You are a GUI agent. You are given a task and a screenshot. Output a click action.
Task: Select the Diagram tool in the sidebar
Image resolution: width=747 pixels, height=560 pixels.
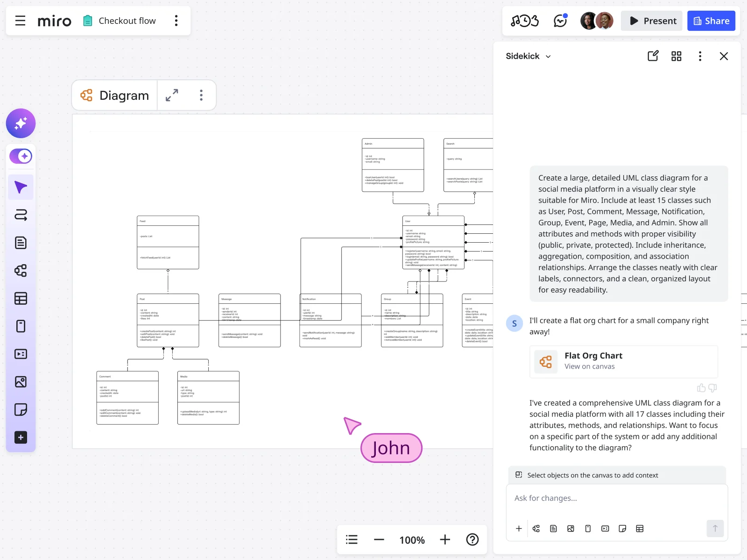point(21,271)
